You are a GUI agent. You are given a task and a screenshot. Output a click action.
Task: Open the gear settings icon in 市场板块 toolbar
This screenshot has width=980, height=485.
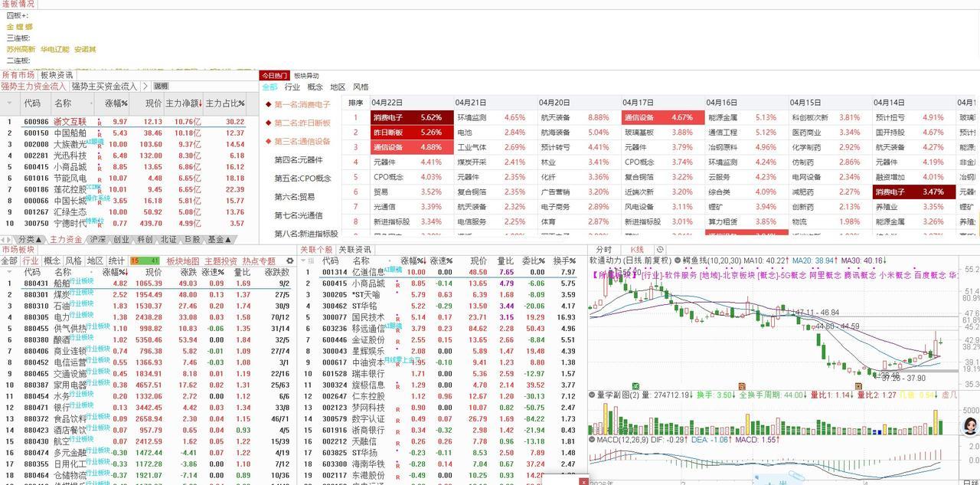289,261
